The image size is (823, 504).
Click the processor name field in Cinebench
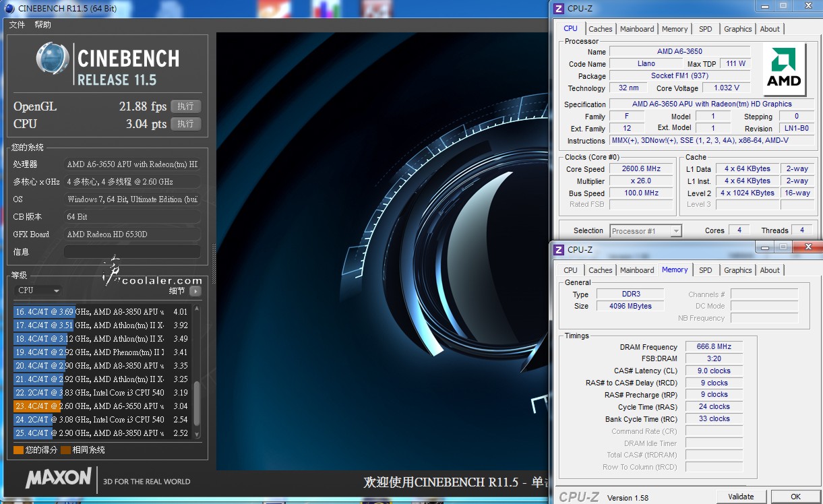coord(132,164)
